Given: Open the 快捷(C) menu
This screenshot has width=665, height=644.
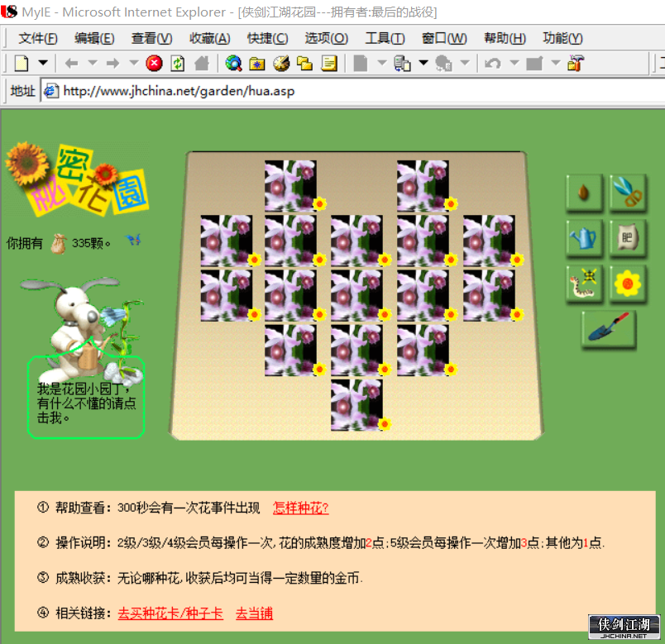Looking at the screenshot, I should click(268, 38).
